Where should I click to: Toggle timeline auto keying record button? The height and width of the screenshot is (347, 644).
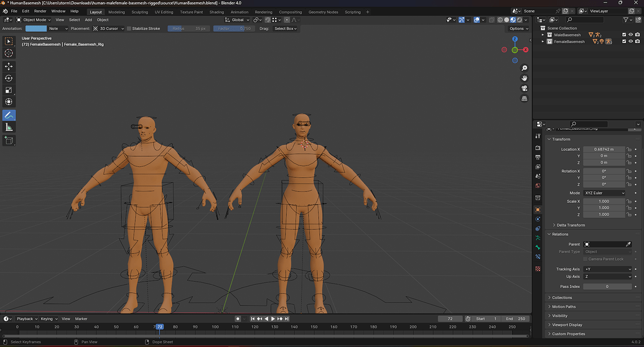[238, 318]
